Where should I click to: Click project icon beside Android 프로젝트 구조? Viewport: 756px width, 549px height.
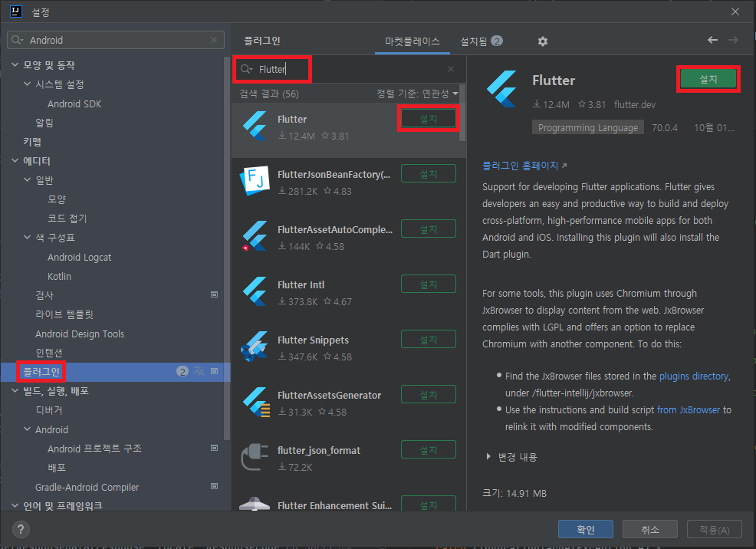coord(215,448)
